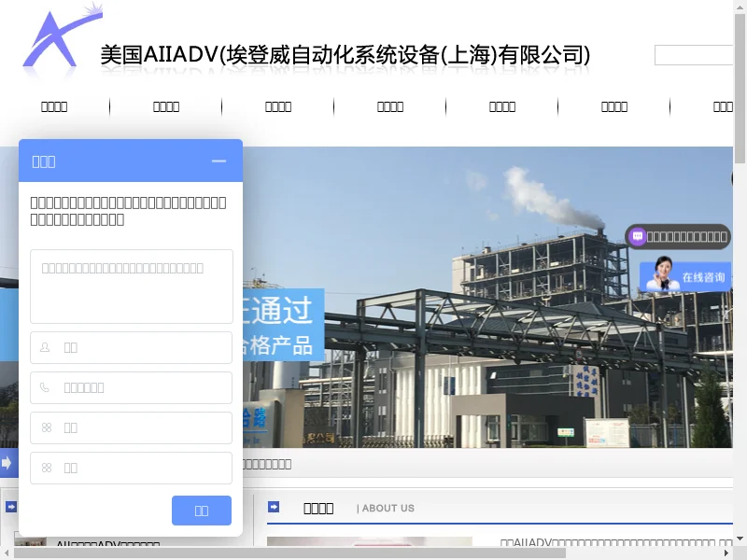Select the sixth navigation bar item
747x560 pixels.
(x=614, y=106)
